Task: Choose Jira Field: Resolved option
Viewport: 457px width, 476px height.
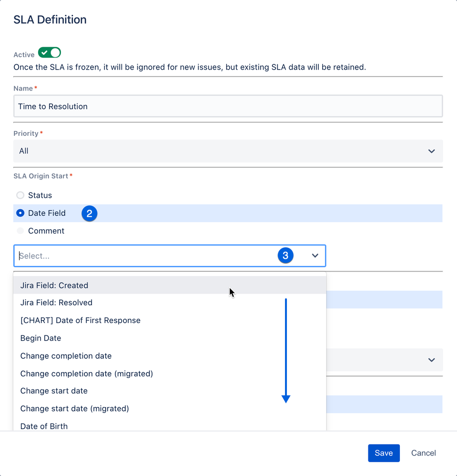Action: pyautogui.click(x=56, y=303)
